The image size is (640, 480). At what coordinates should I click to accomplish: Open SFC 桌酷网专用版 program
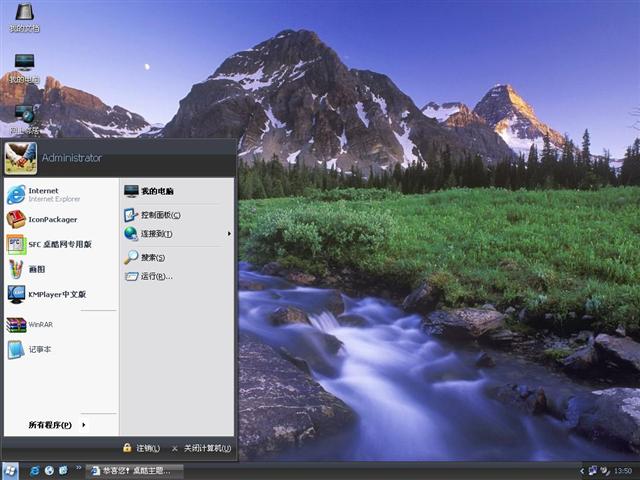pyautogui.click(x=58, y=244)
